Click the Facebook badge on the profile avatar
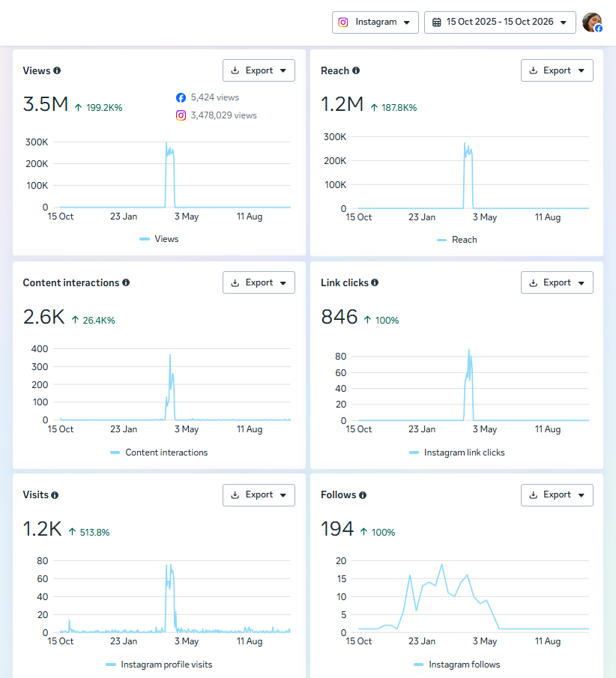The image size is (616, 678). tap(599, 28)
